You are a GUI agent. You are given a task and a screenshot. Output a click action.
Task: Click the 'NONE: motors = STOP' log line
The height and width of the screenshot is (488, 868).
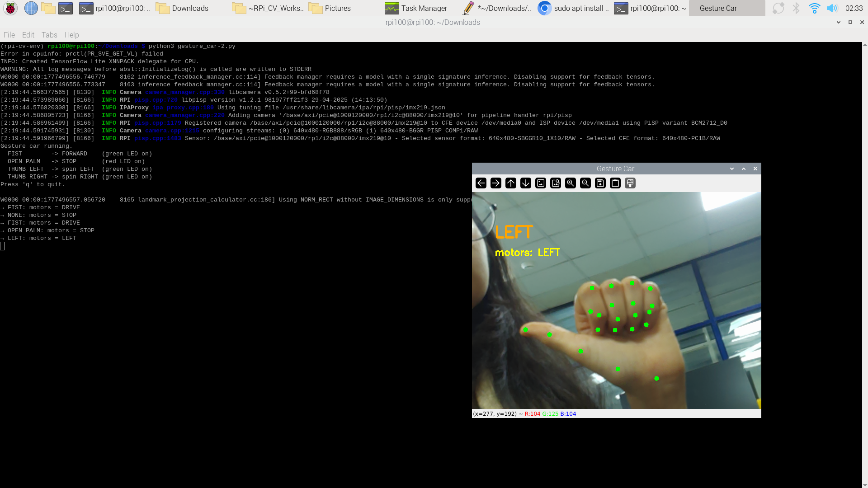[x=38, y=215]
